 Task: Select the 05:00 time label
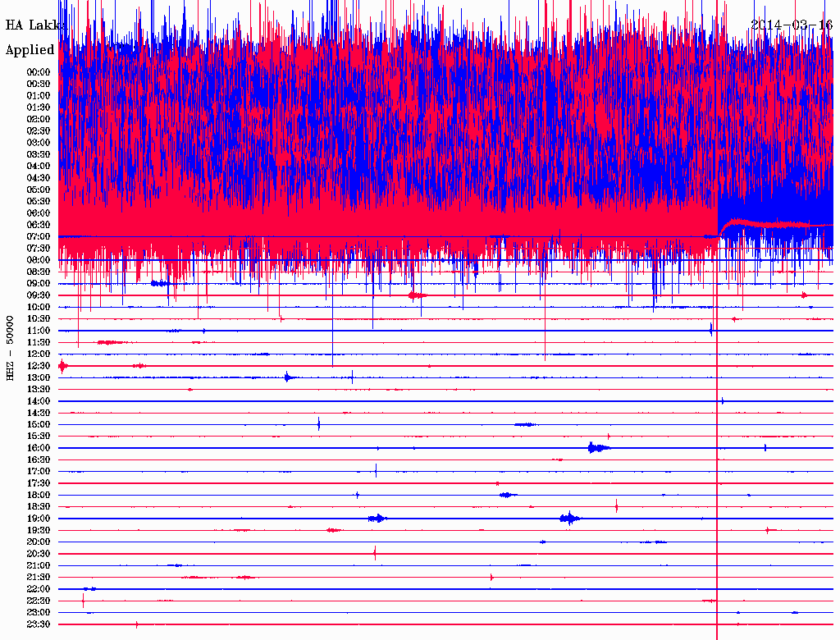click(39, 190)
